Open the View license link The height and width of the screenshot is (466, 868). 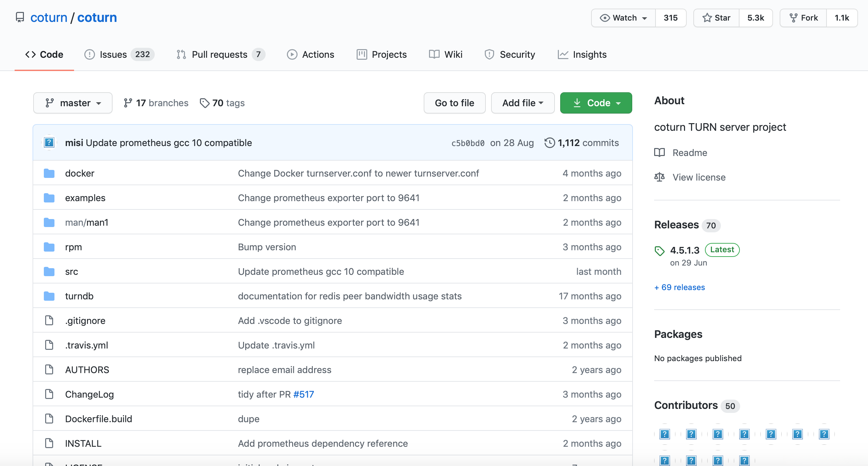point(699,177)
